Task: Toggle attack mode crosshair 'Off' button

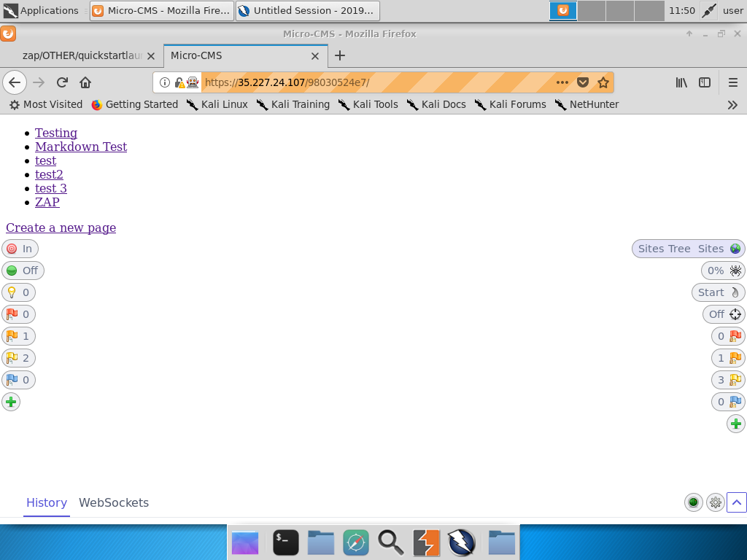Action: (724, 314)
